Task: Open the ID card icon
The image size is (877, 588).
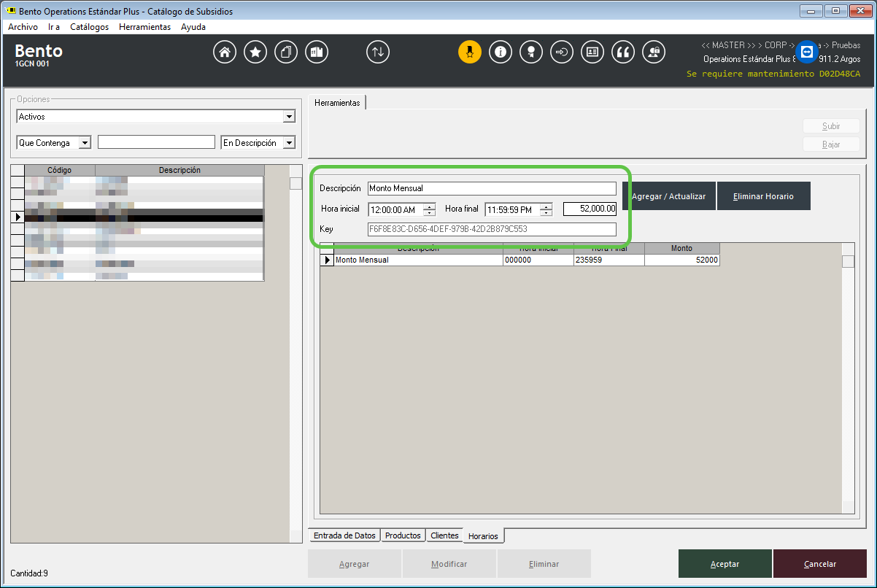Action: 592,53
